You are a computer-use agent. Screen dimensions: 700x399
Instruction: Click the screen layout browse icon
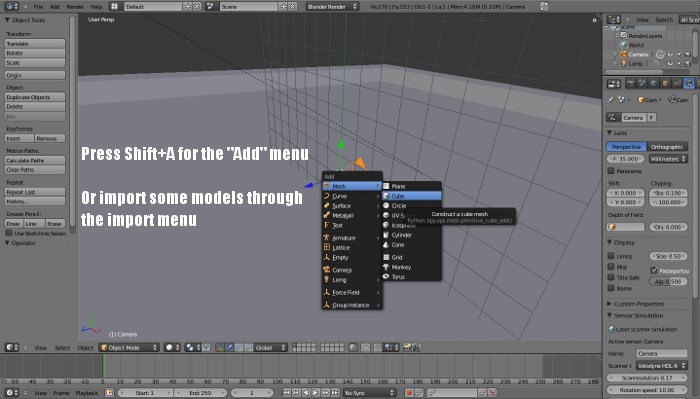pyautogui.click(x=115, y=7)
